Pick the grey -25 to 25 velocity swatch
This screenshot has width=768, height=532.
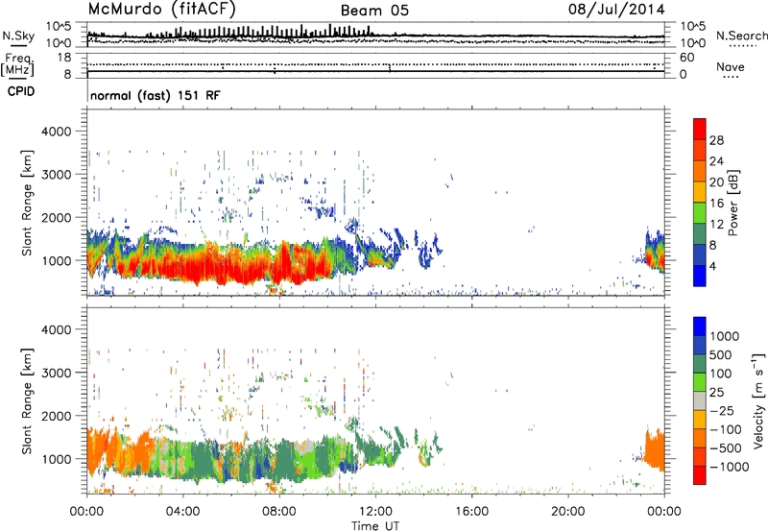coord(700,400)
